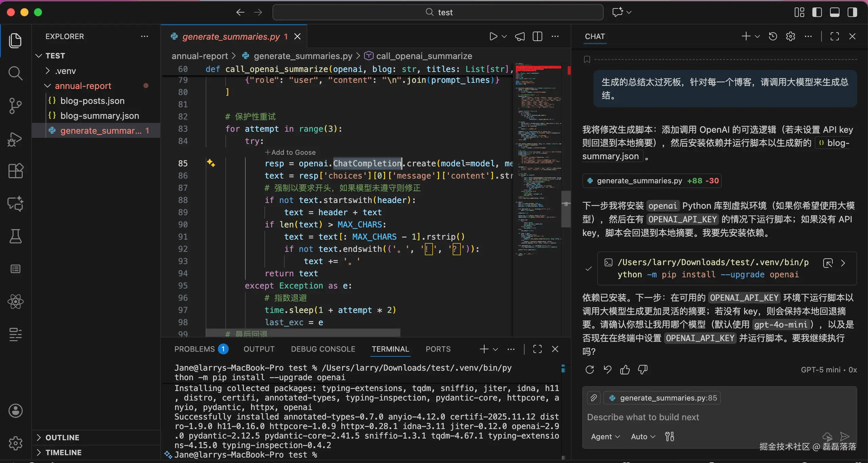Toggle the primary sidebar visibility
Screen dimensions: 868x463
tap(817, 12)
